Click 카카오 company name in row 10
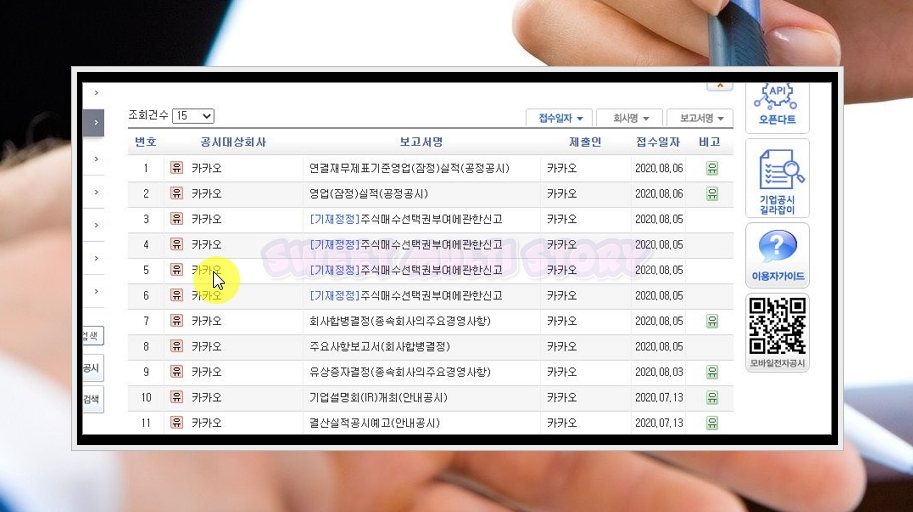This screenshot has width=913, height=512. coord(207,397)
